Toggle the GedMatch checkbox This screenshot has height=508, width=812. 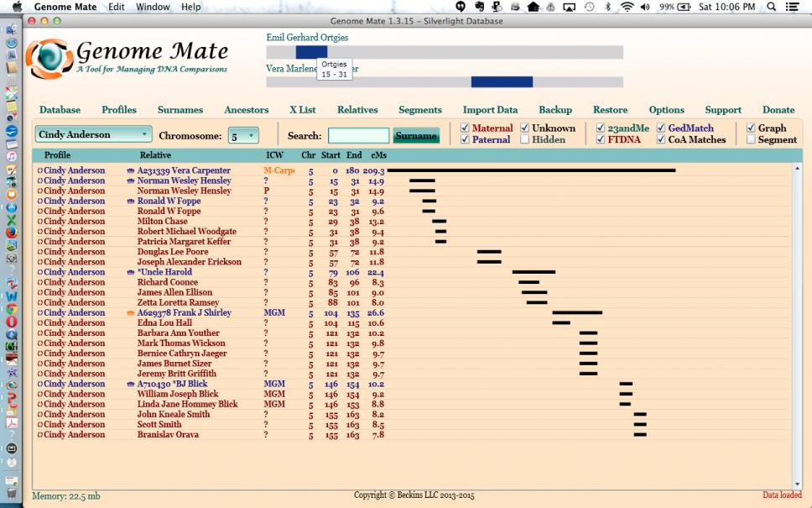tap(661, 128)
